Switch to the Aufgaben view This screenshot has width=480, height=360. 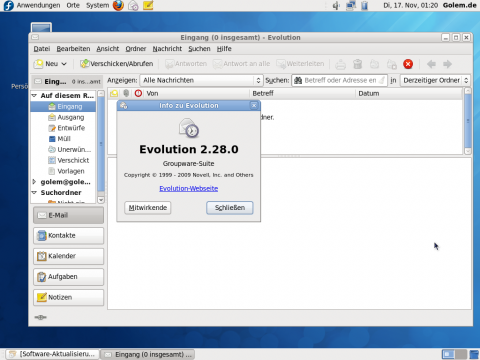(68, 277)
